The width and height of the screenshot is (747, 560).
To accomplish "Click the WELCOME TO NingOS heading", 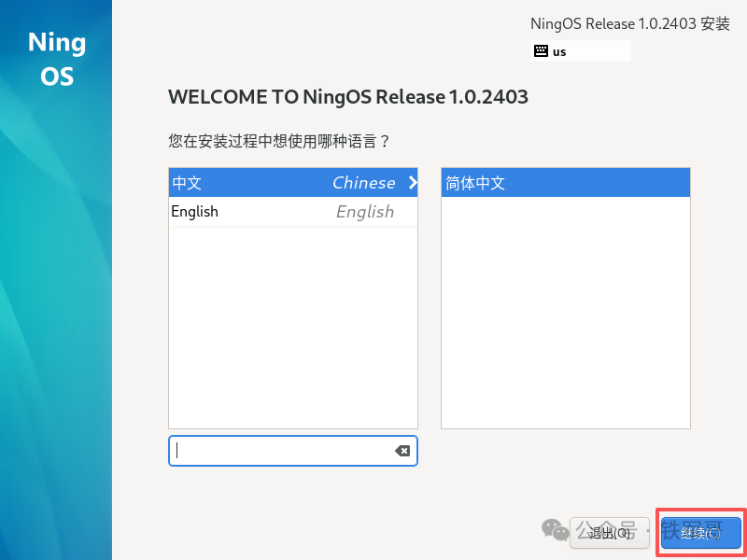I will (x=347, y=97).
